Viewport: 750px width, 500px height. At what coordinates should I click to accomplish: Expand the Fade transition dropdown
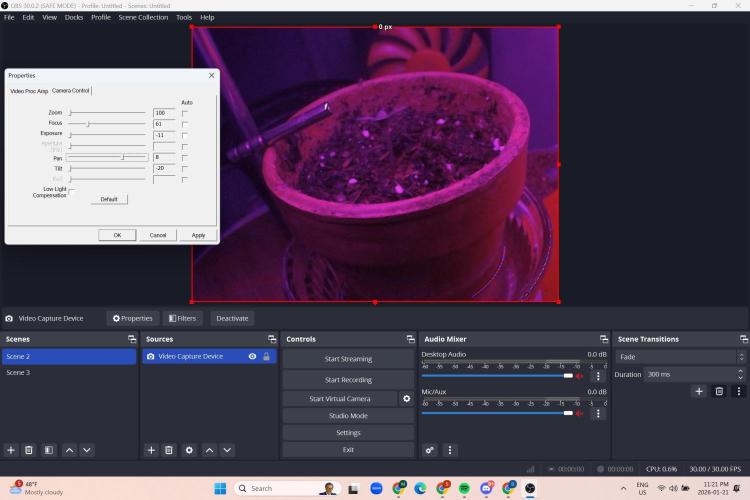[x=680, y=357]
